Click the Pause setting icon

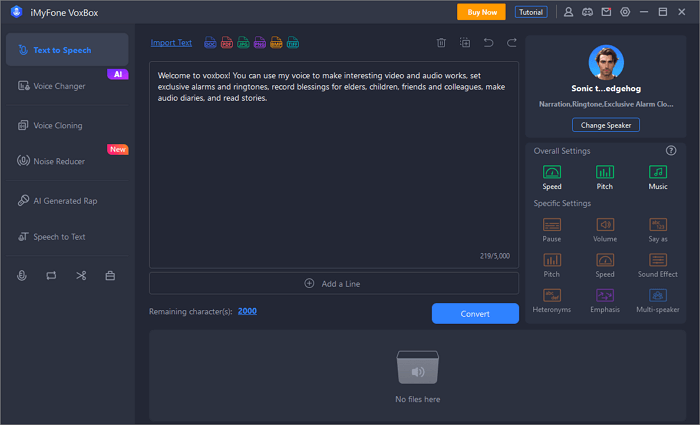(x=552, y=225)
